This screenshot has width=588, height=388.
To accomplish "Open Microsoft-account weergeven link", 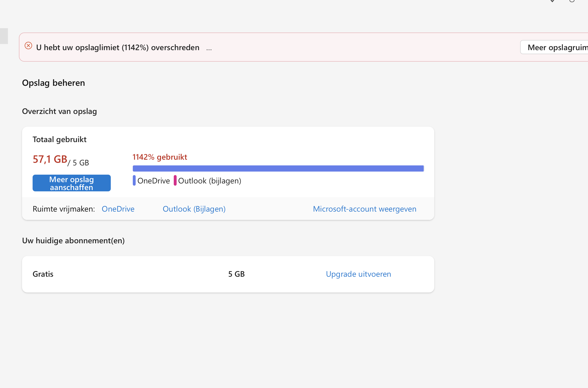I will click(365, 209).
